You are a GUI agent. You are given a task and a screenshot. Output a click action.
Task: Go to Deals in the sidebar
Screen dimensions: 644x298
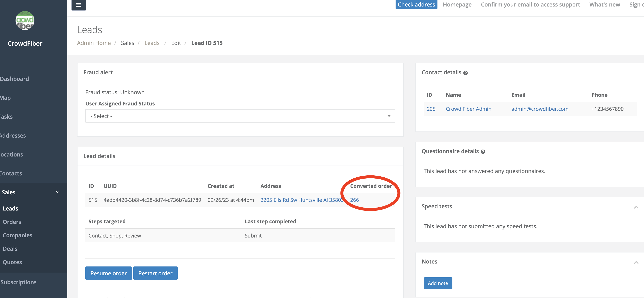click(x=10, y=249)
